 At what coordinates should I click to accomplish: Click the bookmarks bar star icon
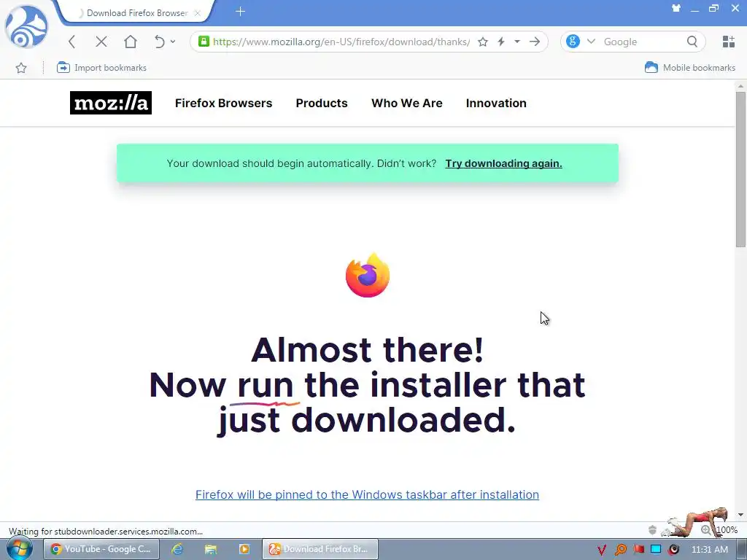pyautogui.click(x=21, y=68)
